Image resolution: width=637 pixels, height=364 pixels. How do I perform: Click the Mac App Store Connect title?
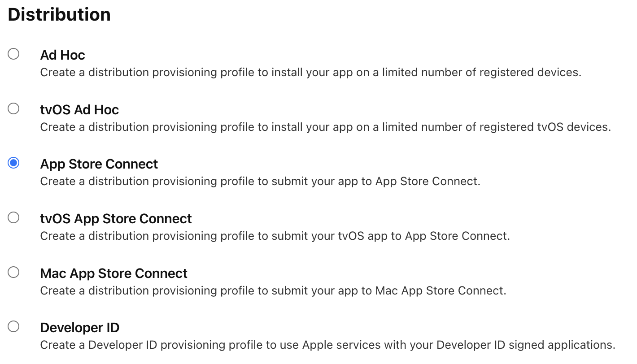[x=113, y=273]
